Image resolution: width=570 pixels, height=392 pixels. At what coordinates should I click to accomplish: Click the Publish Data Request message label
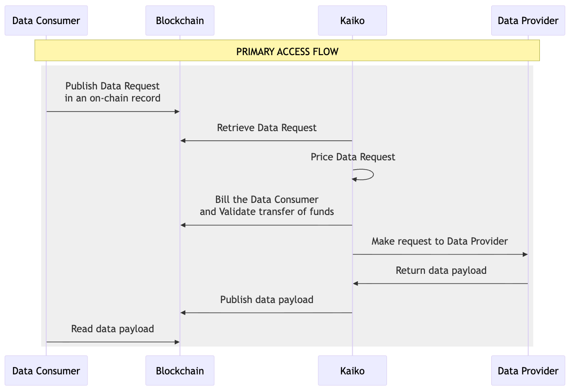click(113, 92)
